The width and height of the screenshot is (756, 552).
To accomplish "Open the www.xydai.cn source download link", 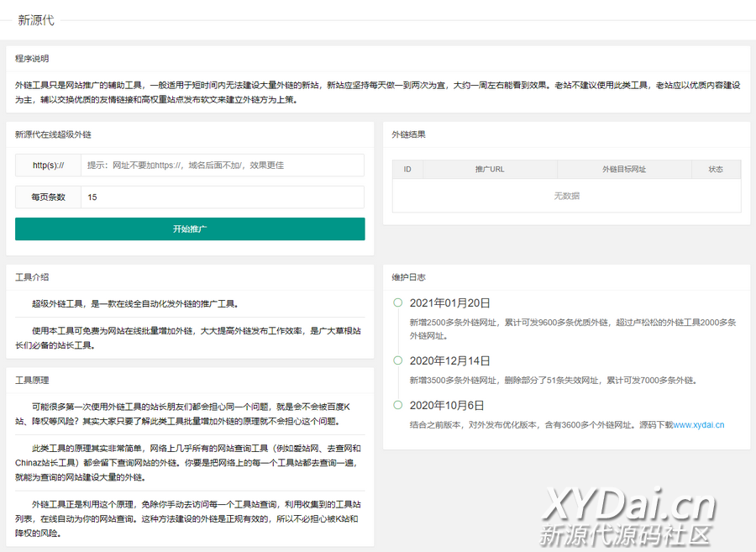I will [x=699, y=425].
